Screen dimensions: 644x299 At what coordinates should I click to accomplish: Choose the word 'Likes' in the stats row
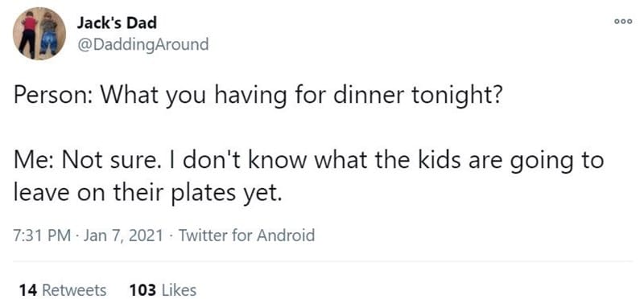coord(179,290)
